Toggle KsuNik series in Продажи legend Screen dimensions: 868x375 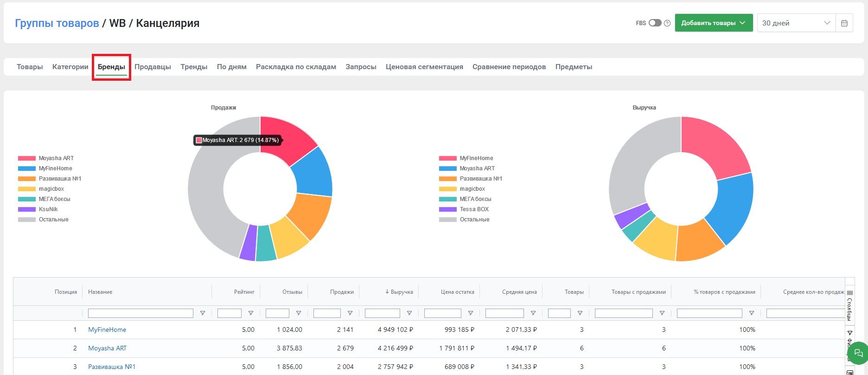[x=38, y=209]
